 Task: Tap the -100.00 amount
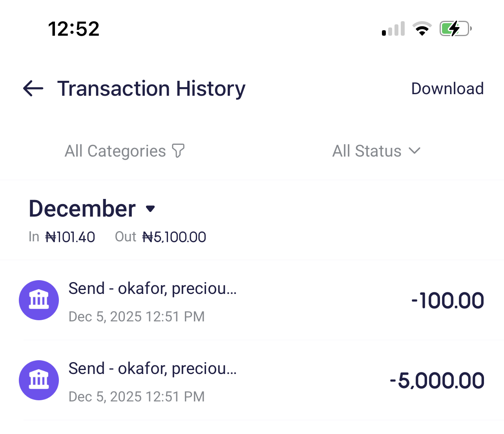[447, 301]
